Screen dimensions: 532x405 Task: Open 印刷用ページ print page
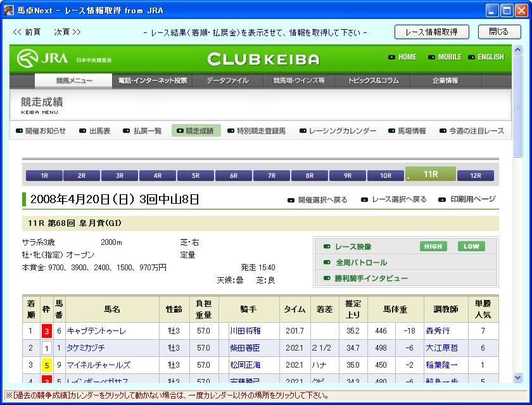click(472, 199)
